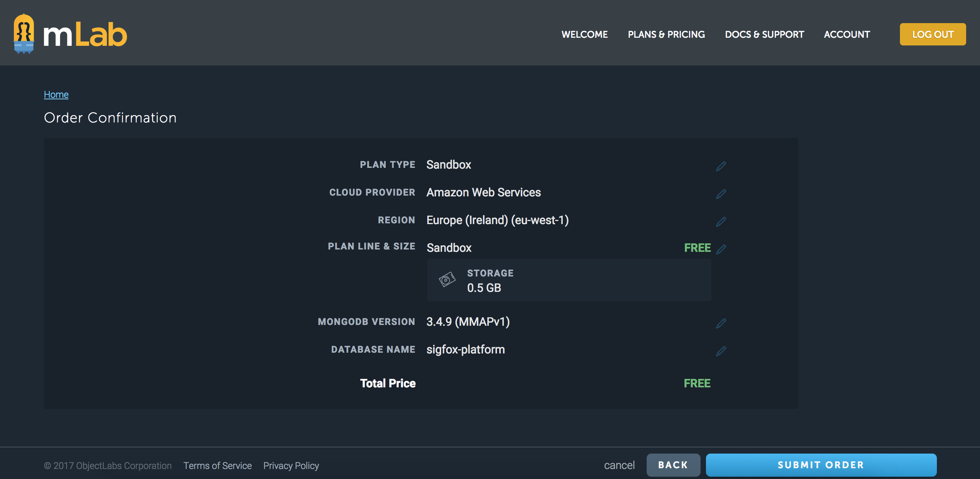Edit the MongoDB Version pencil icon
980x479 pixels.
pos(721,323)
